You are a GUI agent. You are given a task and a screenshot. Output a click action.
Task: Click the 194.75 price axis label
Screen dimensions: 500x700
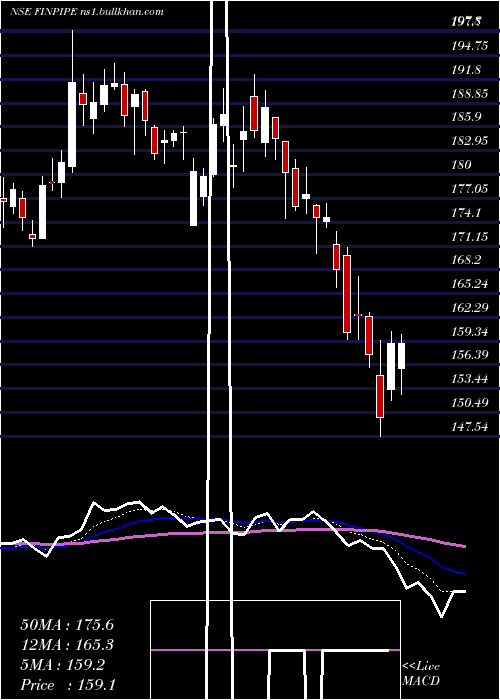coord(469,46)
